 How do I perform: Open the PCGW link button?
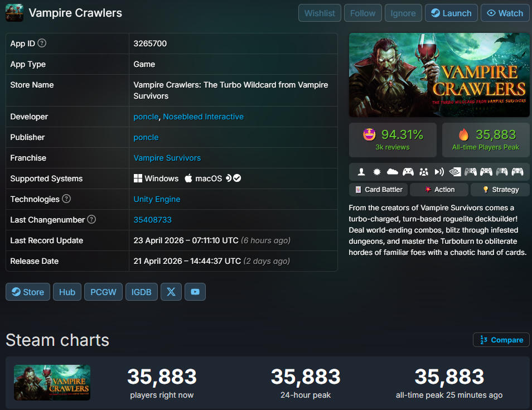click(103, 292)
